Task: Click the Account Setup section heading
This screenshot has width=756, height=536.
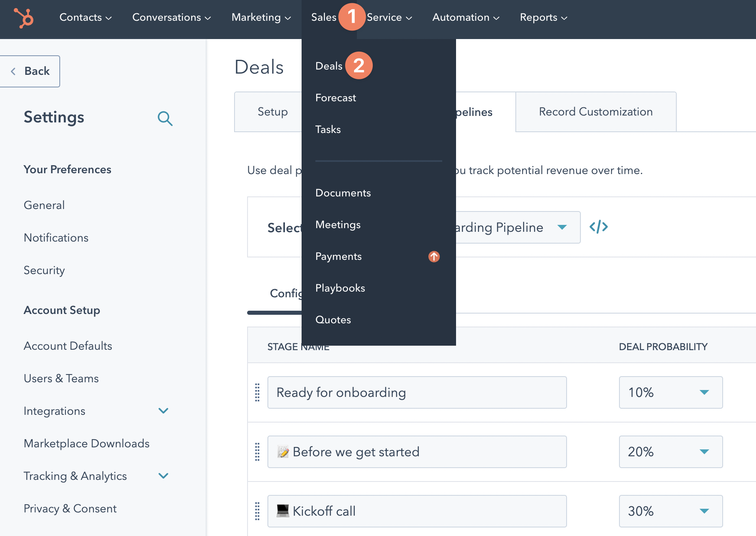Action: point(62,310)
